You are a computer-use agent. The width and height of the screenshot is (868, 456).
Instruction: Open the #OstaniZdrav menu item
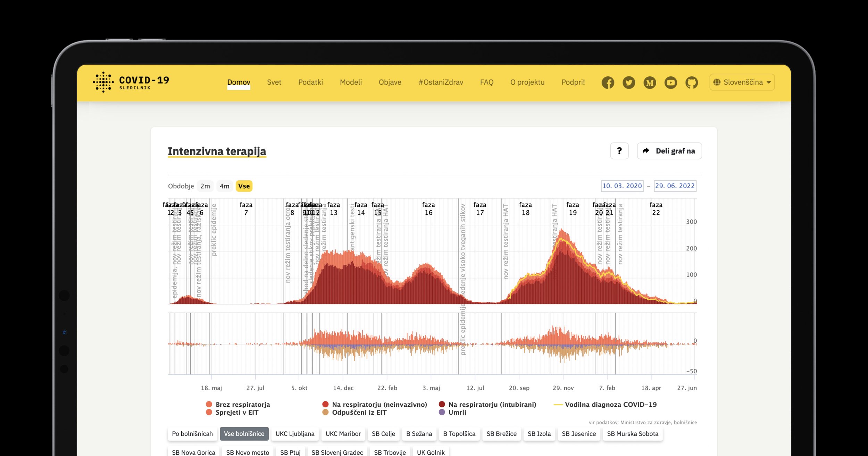pyautogui.click(x=440, y=82)
